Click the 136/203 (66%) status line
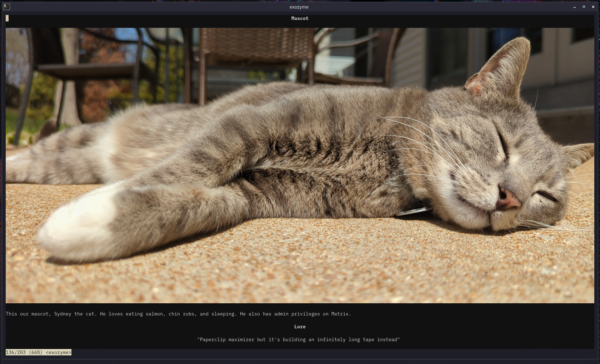The width and height of the screenshot is (600, 364). 39,352
